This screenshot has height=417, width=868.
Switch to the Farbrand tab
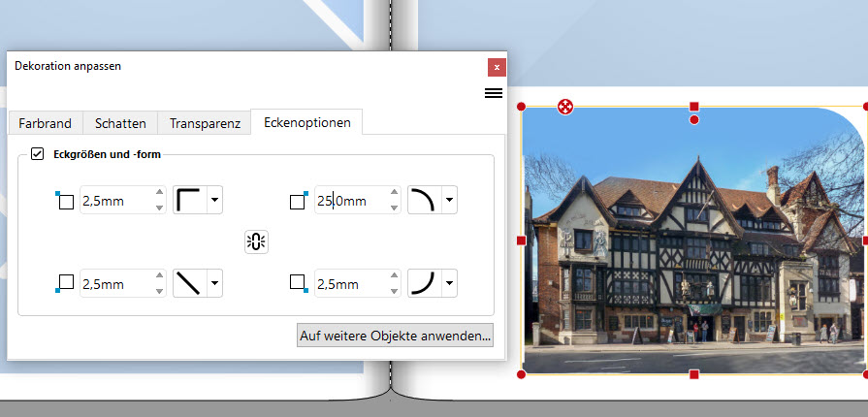46,123
